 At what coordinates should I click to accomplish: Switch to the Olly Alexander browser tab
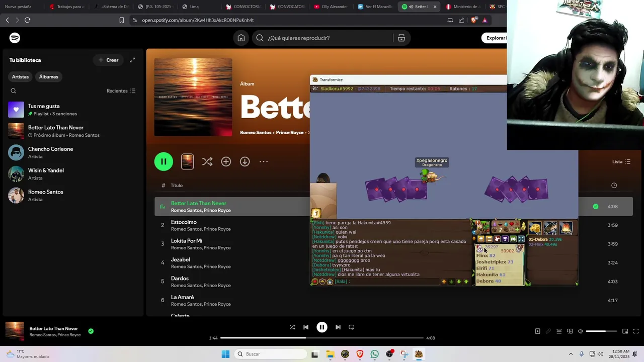click(x=331, y=7)
